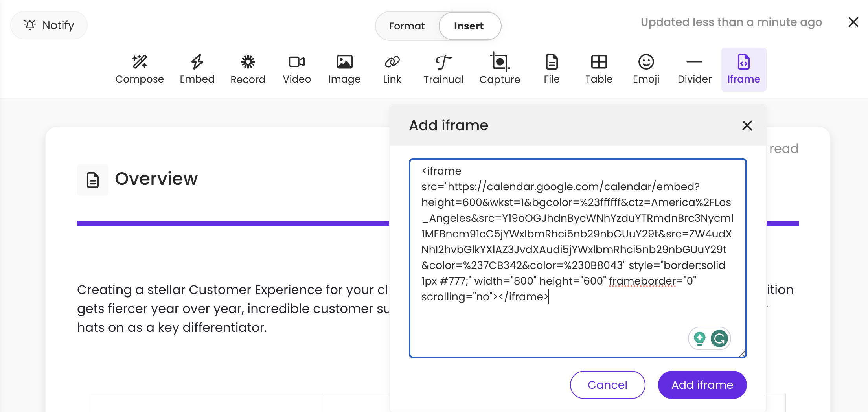Select the Embed insert option
Viewport: 868px width, 412px height.
[x=197, y=69]
